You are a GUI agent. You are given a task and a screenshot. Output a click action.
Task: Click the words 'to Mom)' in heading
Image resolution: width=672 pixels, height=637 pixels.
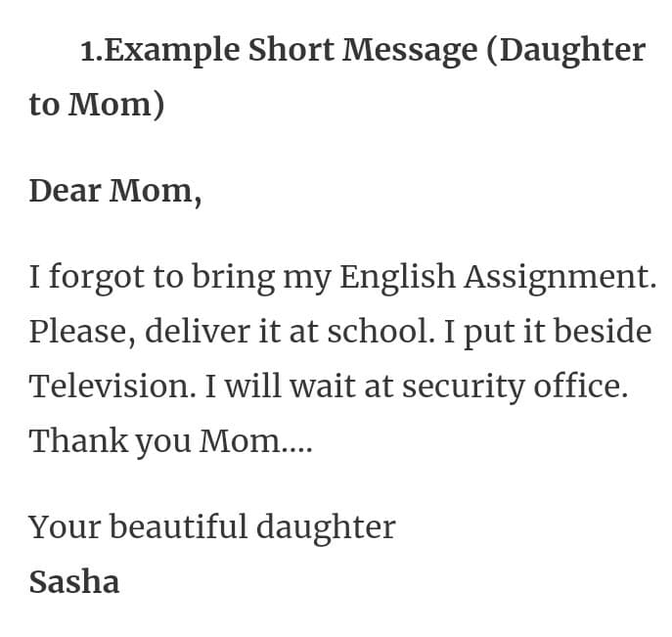pos(97,105)
